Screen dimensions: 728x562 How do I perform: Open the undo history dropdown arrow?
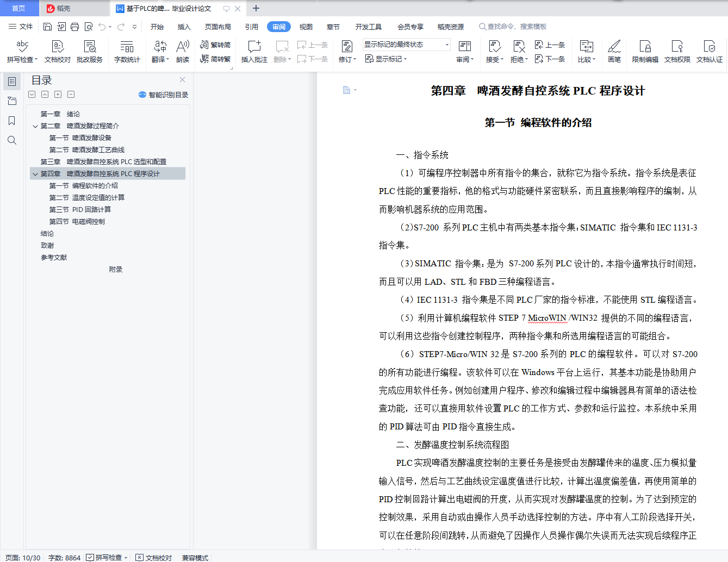click(x=110, y=27)
